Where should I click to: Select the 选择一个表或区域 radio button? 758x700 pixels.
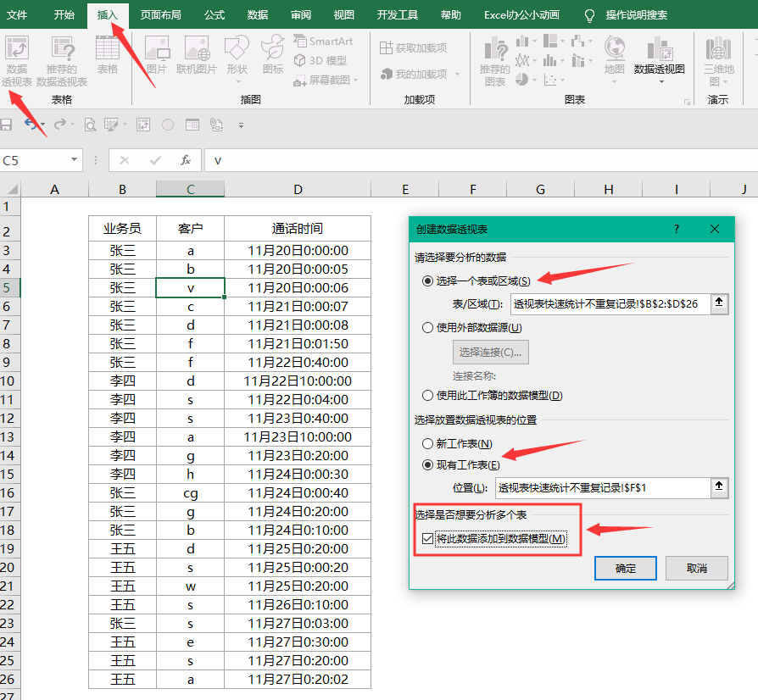[427, 281]
